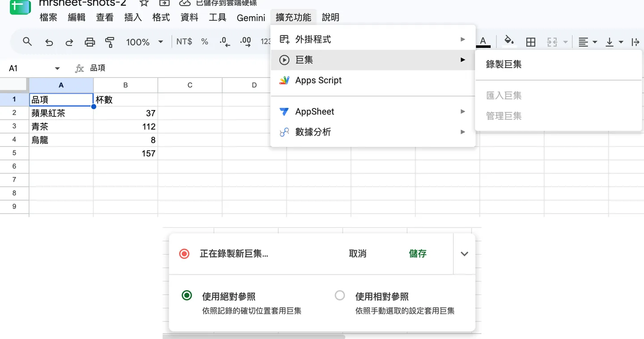Click the move-to-folder icon beside the title
The image size is (644, 339).
(165, 3)
